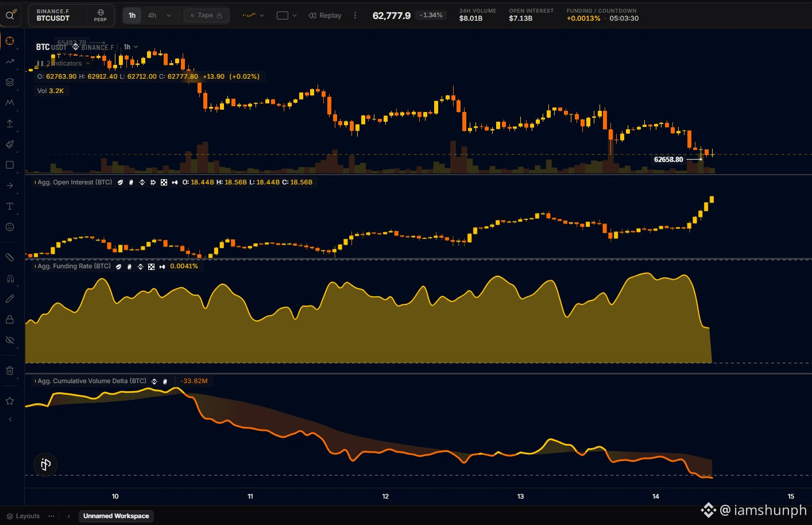Select the text annotation tool

[10, 206]
